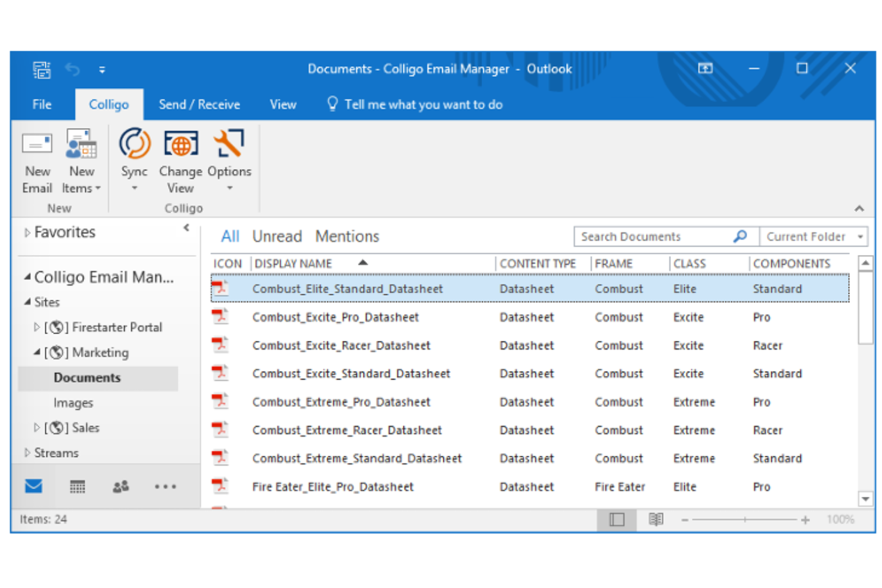The width and height of the screenshot is (882, 588).
Task: Click the 100% zoom level
Action: click(840, 519)
